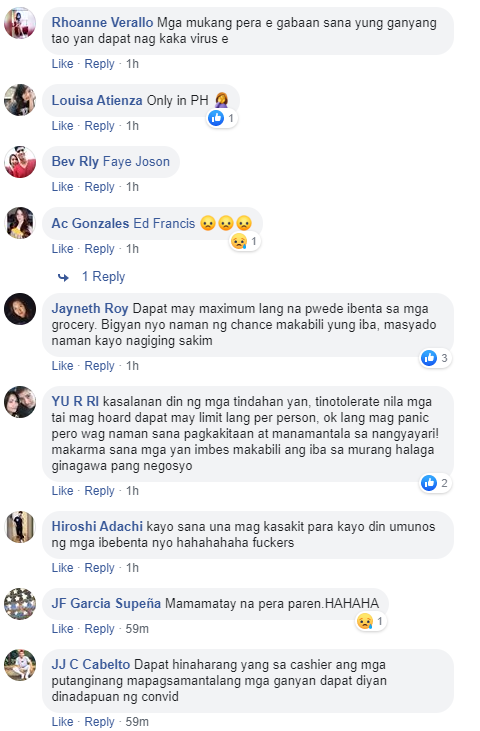
Task: Like Bev Rly's comment
Action: pos(62,186)
